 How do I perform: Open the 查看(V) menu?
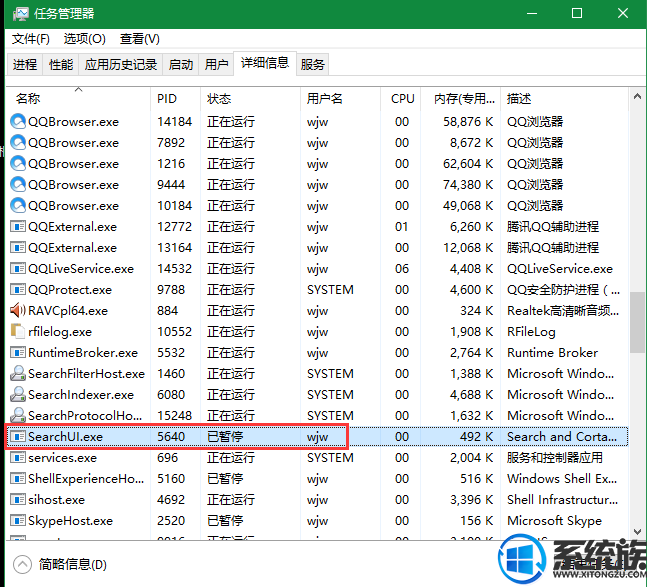139,39
